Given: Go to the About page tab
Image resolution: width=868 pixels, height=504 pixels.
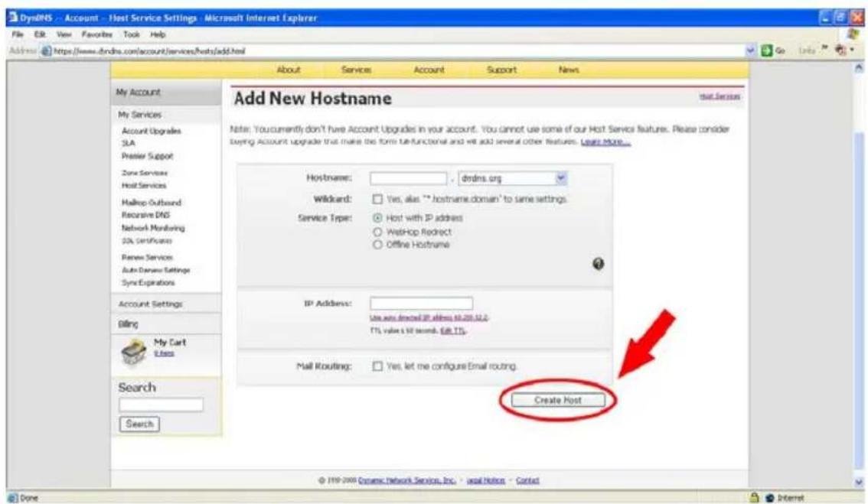Looking at the screenshot, I should 289,70.
